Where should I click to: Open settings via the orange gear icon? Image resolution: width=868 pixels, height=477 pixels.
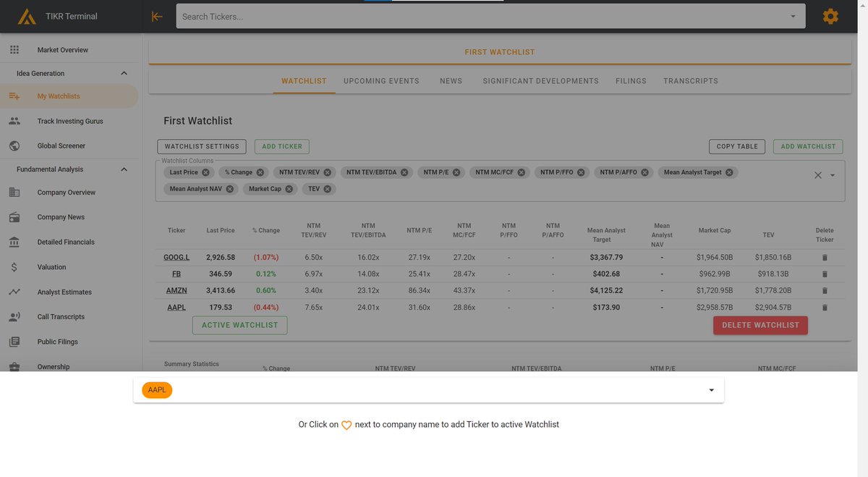click(x=830, y=16)
